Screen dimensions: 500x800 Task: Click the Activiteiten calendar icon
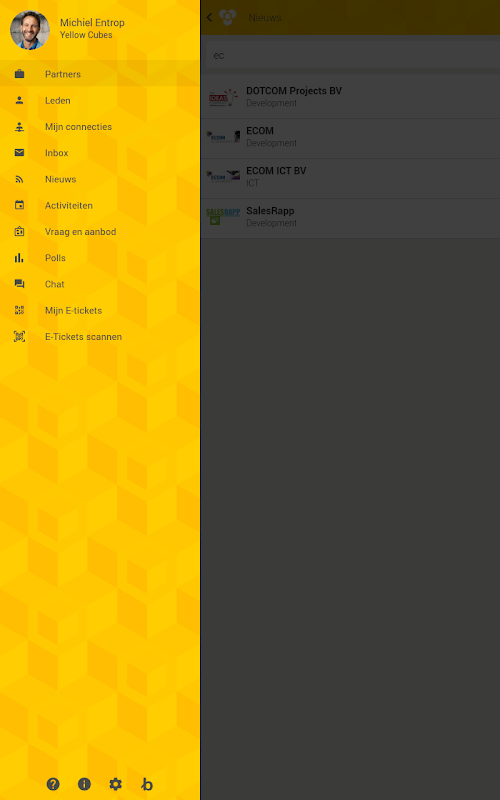(19, 205)
